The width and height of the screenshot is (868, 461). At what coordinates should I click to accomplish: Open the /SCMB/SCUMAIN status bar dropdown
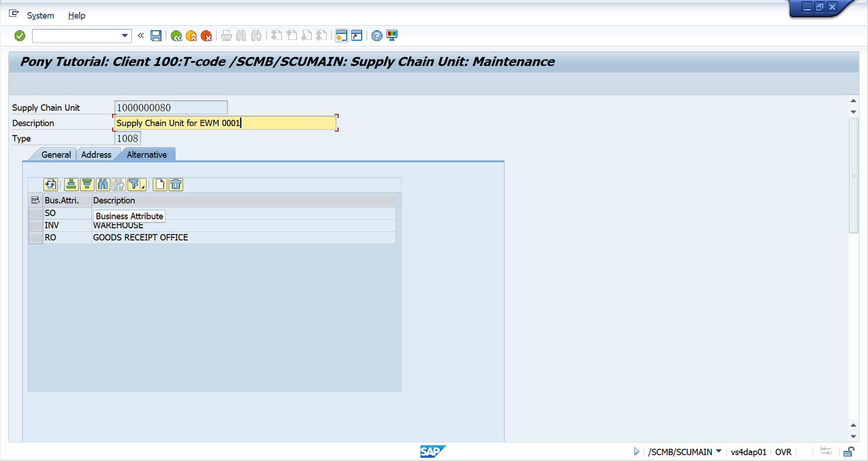pos(718,451)
